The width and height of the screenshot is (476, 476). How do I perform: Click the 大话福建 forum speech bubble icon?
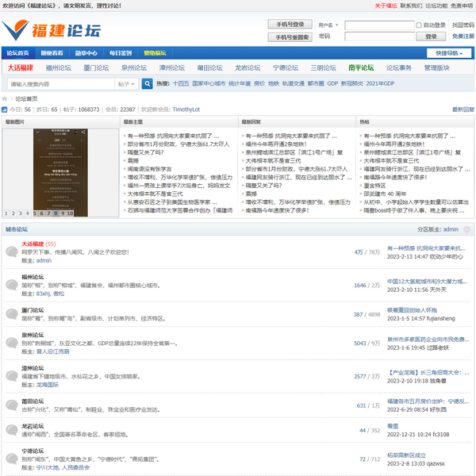click(x=12, y=252)
